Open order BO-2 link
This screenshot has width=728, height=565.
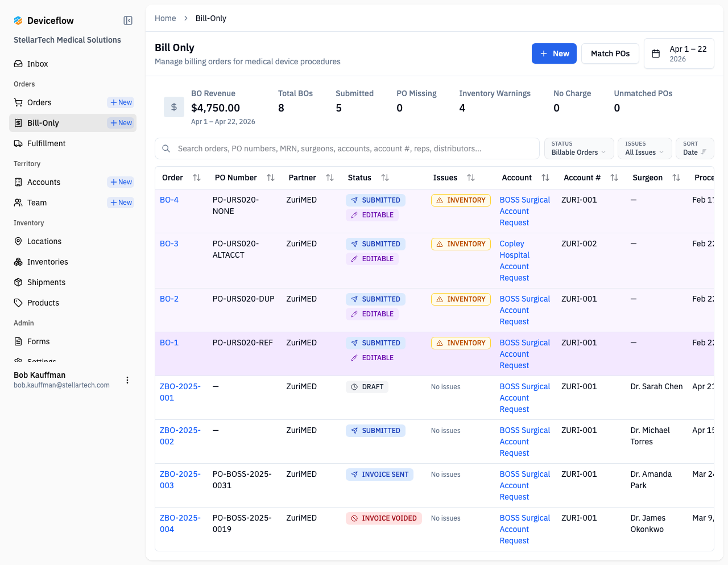(169, 299)
